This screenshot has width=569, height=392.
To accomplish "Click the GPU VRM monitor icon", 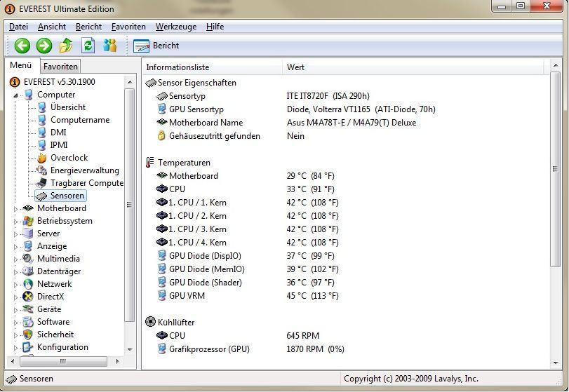I will pos(162,295).
